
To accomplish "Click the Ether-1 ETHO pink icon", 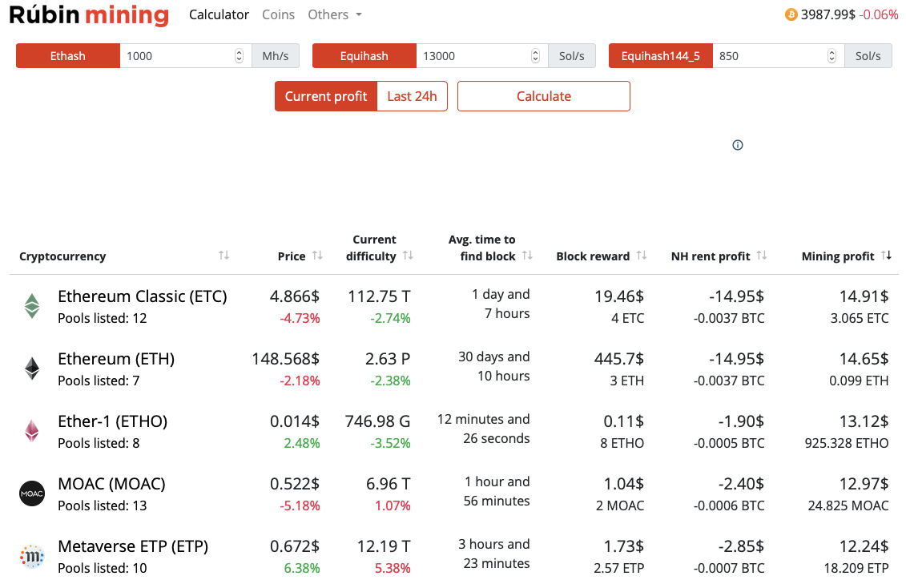I will click(x=32, y=431).
